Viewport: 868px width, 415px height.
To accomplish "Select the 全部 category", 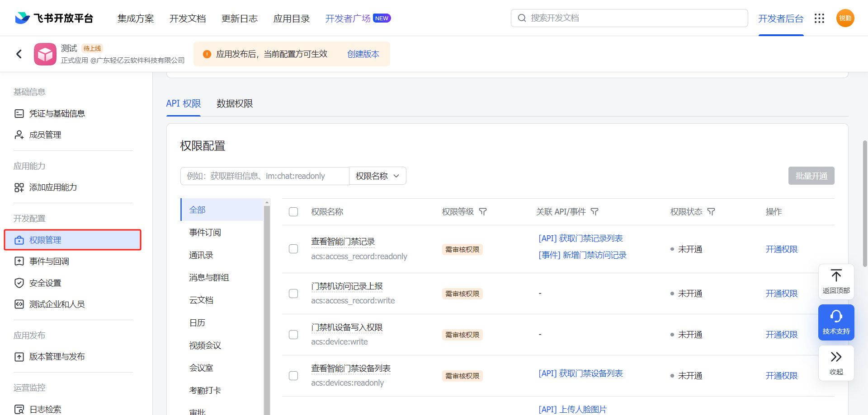I will click(x=222, y=210).
